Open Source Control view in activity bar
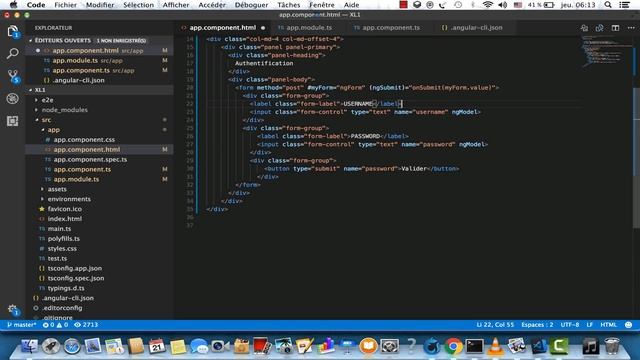 [x=13, y=76]
